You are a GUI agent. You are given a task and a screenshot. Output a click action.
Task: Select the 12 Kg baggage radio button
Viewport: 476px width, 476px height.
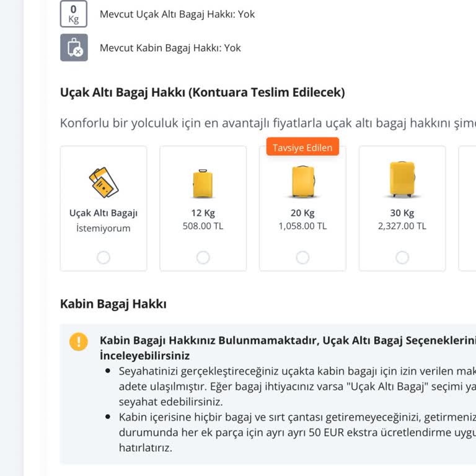tap(203, 257)
